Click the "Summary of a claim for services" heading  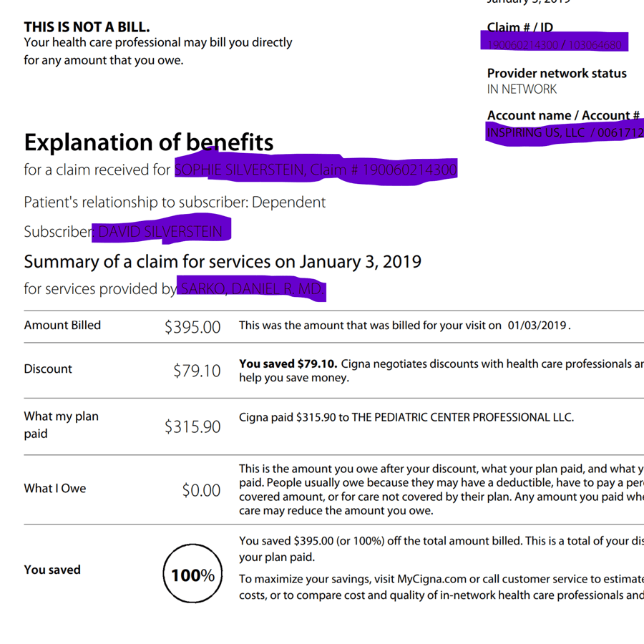click(x=223, y=262)
